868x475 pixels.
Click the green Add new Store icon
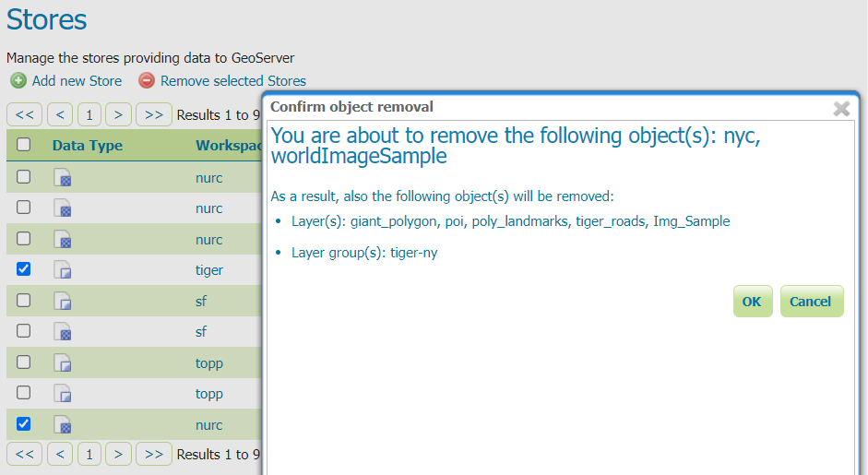[18, 81]
